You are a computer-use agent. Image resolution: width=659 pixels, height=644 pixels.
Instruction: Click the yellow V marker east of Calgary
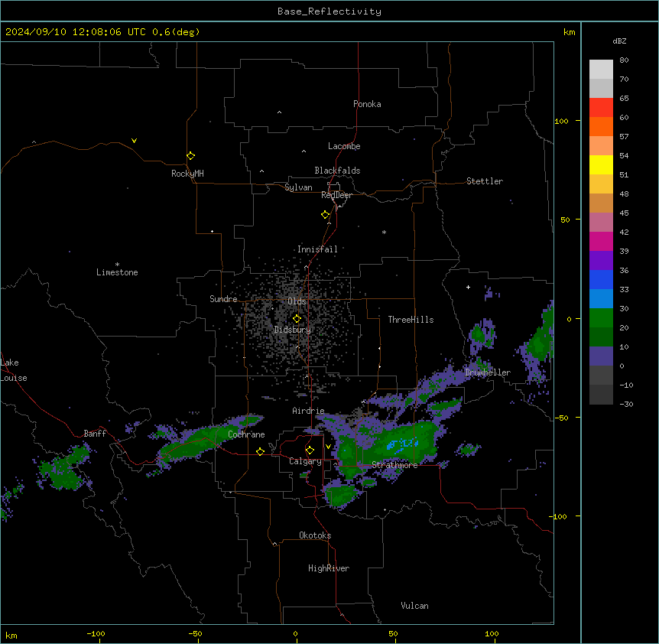coord(328,447)
